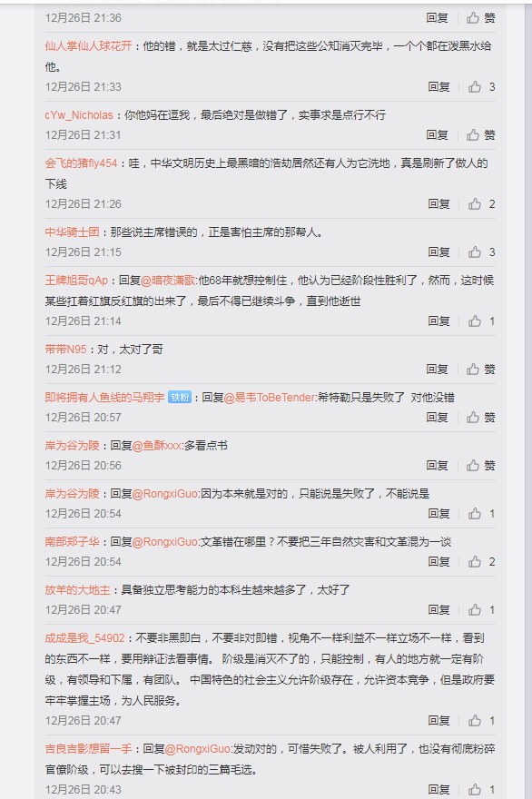This screenshot has width=532, height=799.
Task: Open @易韦ToBeTender mention link
Action: click(270, 398)
